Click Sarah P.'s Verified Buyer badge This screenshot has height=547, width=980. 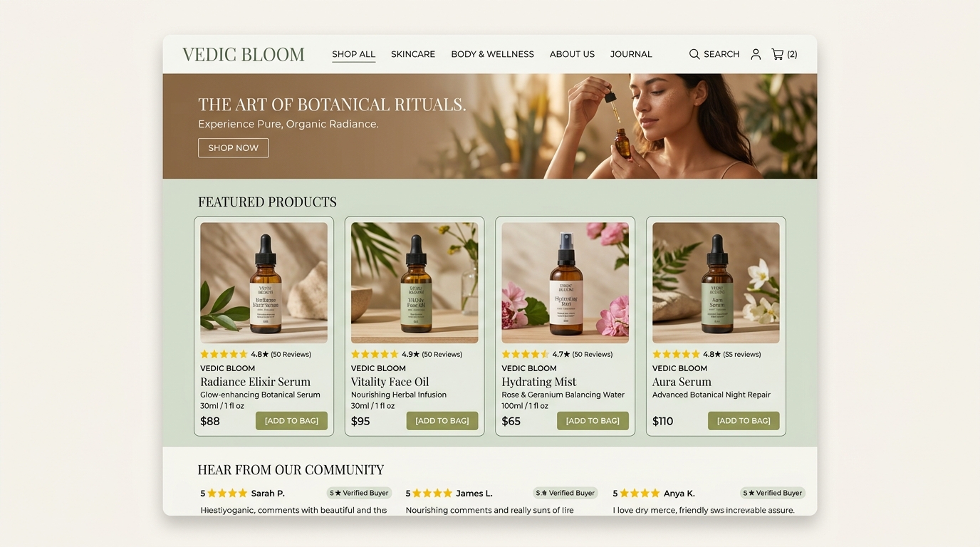click(x=359, y=493)
